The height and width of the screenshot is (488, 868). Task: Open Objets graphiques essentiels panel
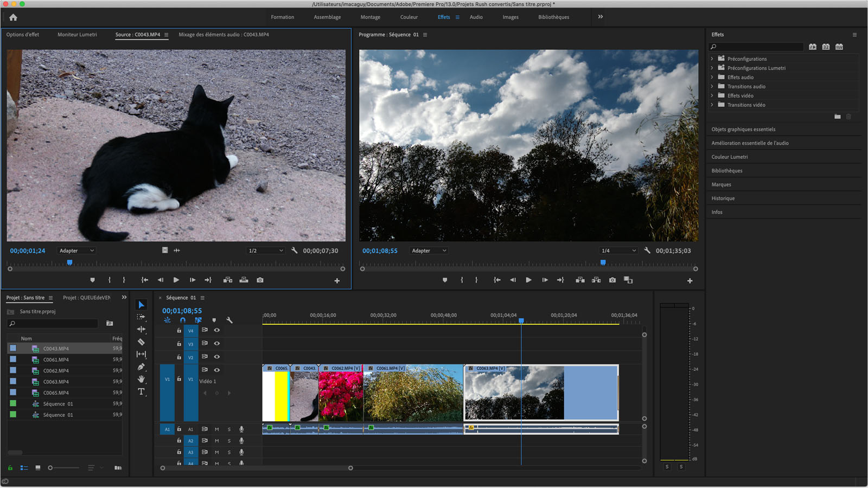coord(743,129)
